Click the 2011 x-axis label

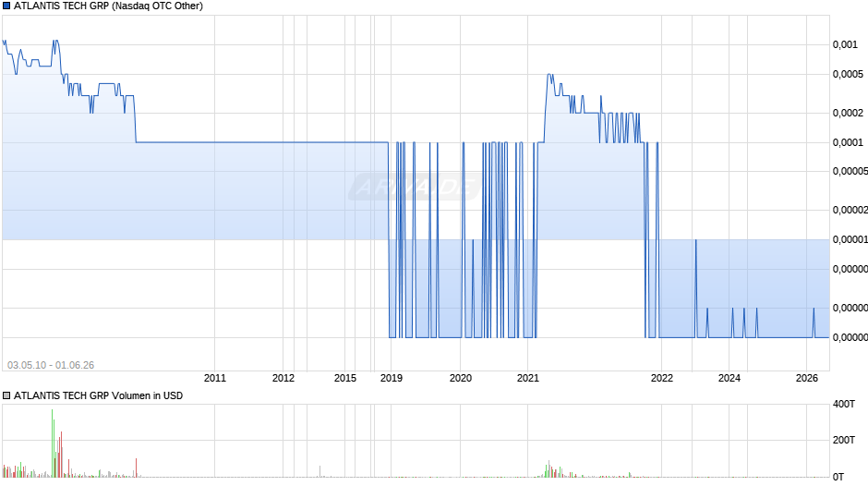tap(215, 378)
